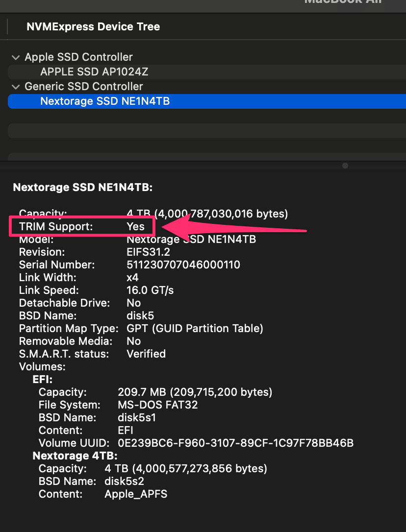Screen dimensions: 406x532
Task: Click the Model value Nextorage SSD NE1N4TB
Action: (191, 239)
